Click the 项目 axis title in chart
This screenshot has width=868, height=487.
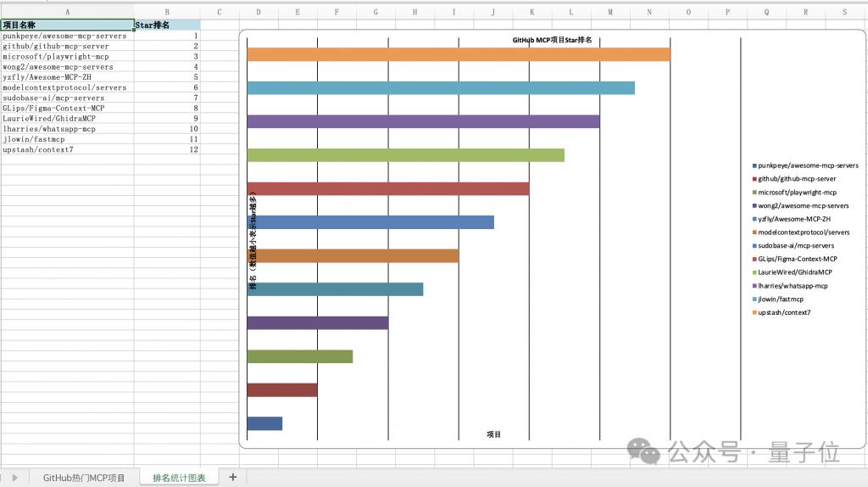coord(494,434)
